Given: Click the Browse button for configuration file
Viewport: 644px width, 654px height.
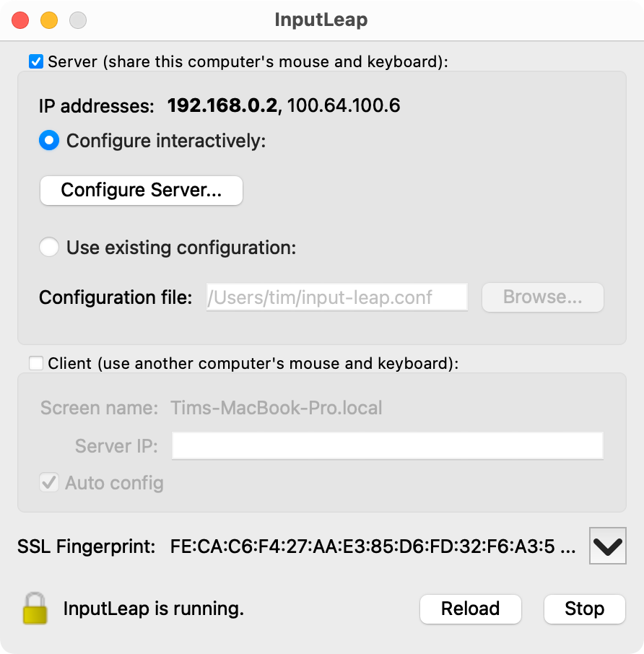Looking at the screenshot, I should [542, 297].
